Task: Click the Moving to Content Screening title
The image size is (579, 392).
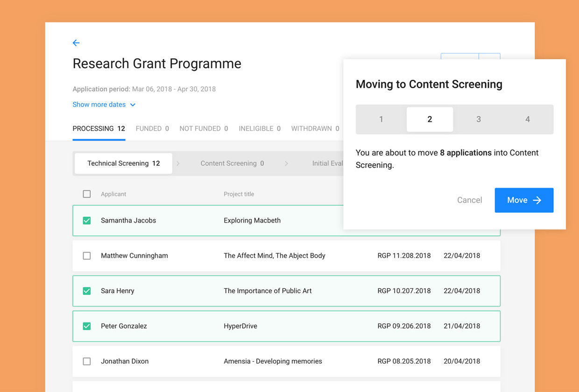Action: point(429,84)
